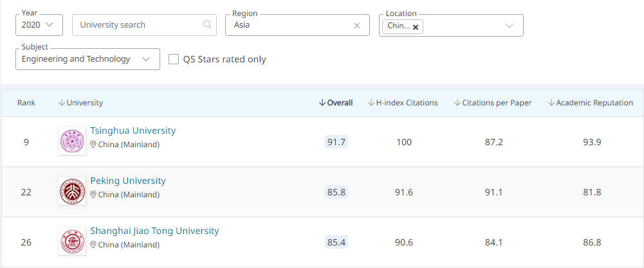Sort by Citations per Paper

[493, 103]
